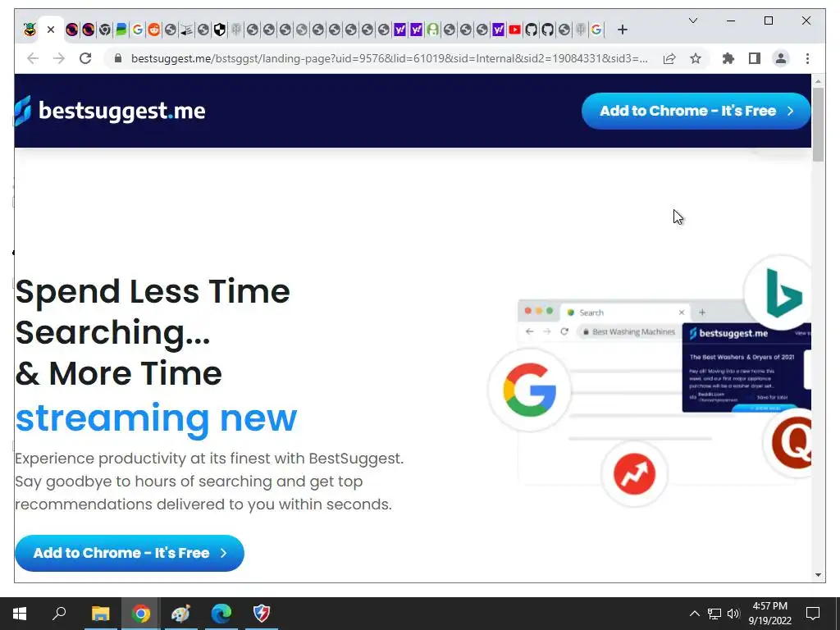Screen dimensions: 840x630
Task: Open the Extensions puzzle icon
Action: click(x=728, y=58)
